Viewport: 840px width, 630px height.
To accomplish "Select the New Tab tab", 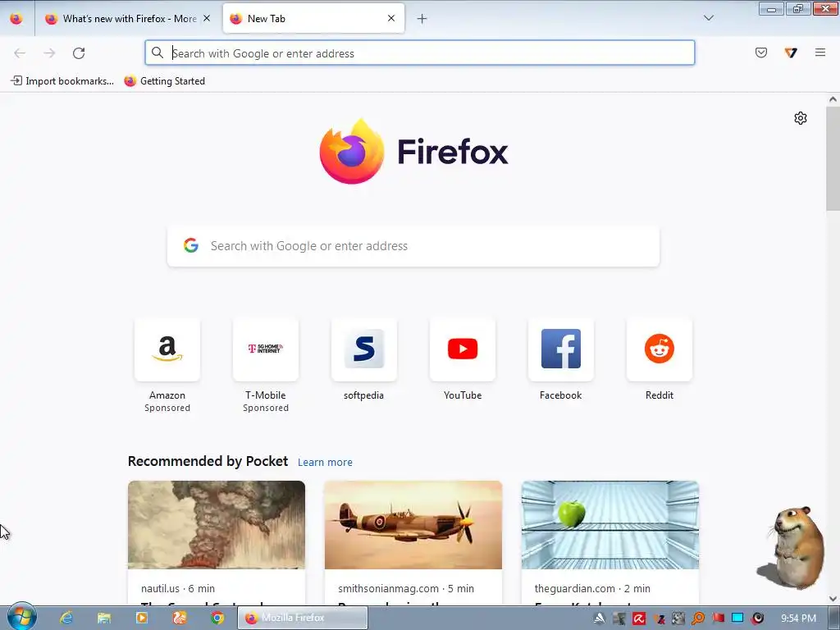I will tap(313, 19).
